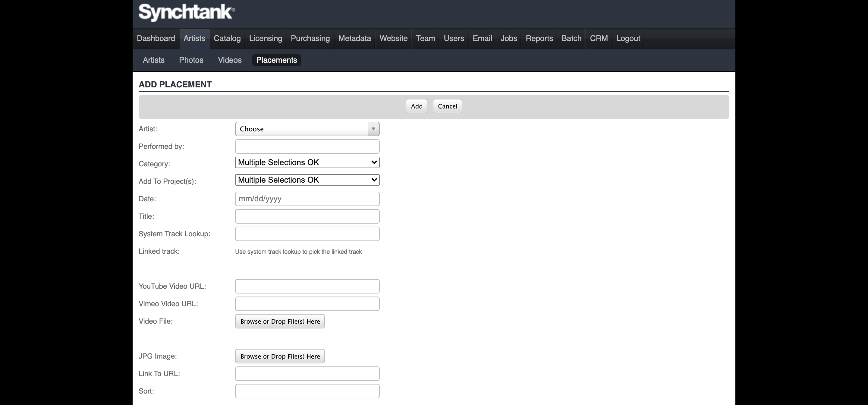
Task: Click Logout in the navigation bar
Action: point(628,38)
